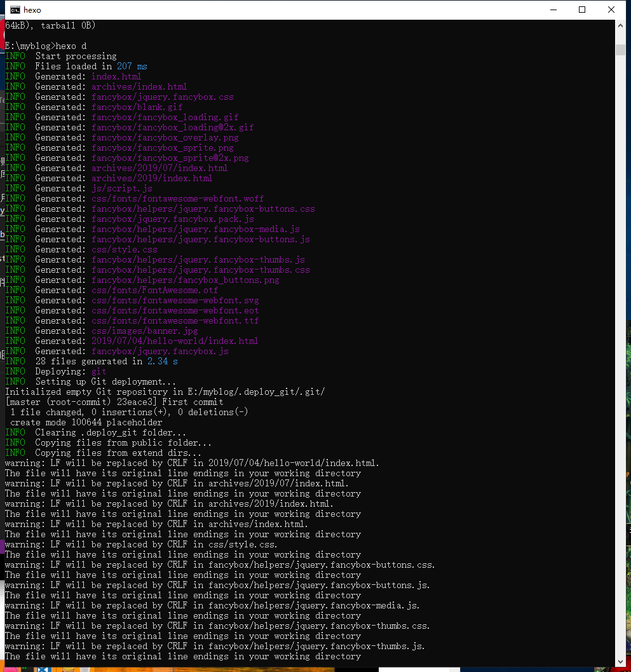Click the scrollbar down arrow

[620, 661]
